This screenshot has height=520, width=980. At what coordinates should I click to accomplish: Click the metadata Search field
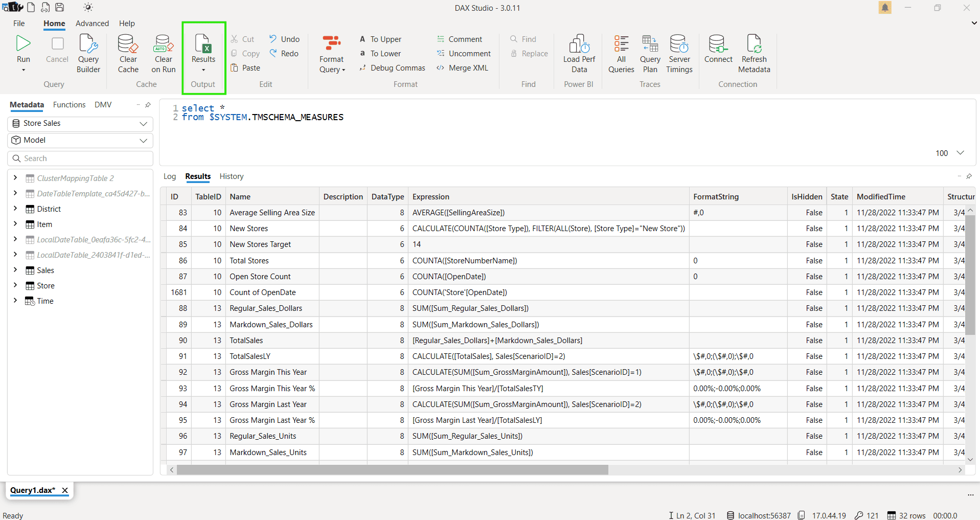pos(80,159)
